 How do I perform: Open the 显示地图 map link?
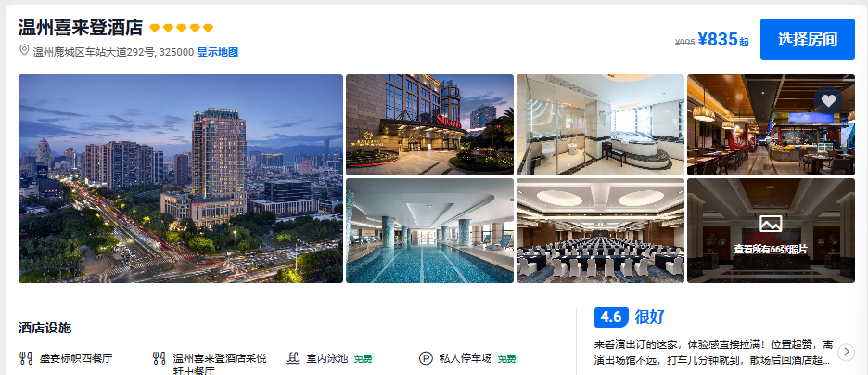pos(218,53)
